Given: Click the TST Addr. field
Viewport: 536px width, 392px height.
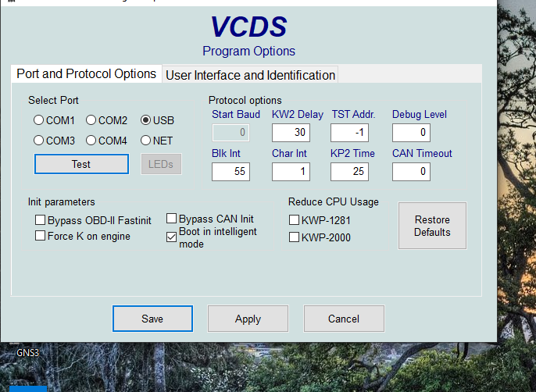Looking at the screenshot, I should (349, 133).
